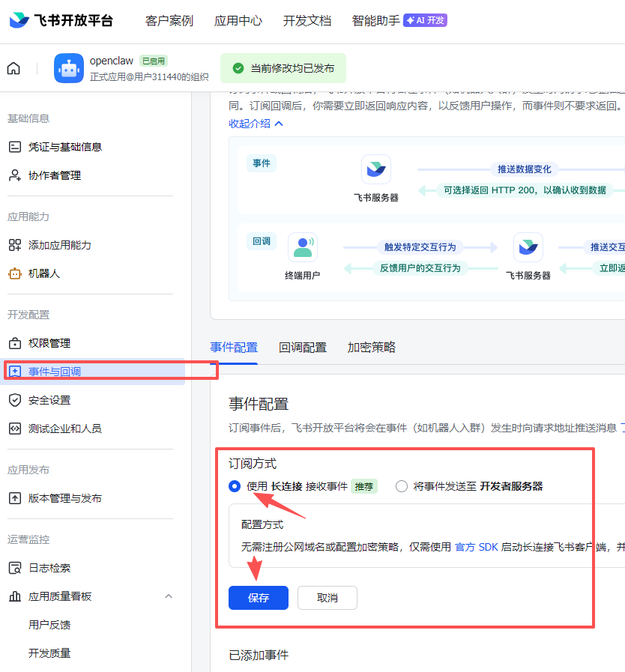
Task: Switch to the 回调配置 tab
Action: (x=303, y=348)
